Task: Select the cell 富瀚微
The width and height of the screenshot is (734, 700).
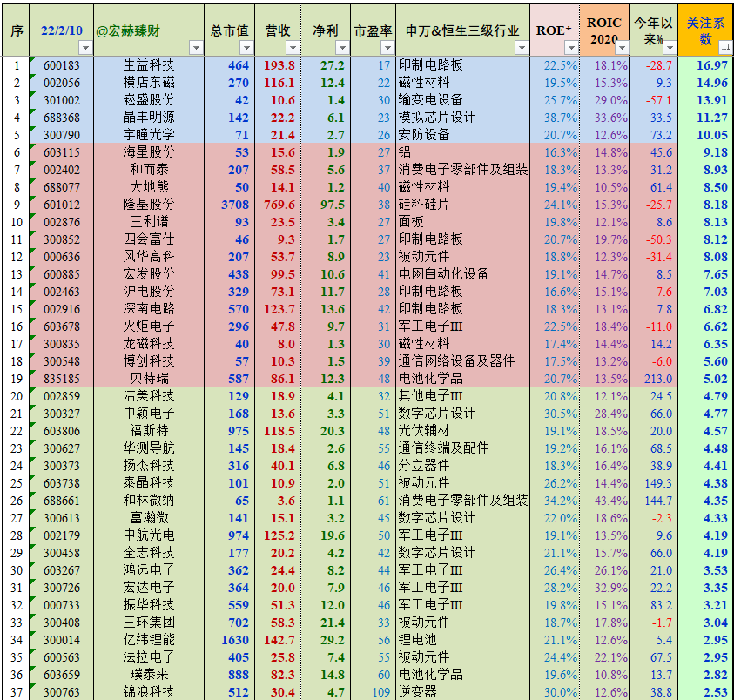Action: (149, 518)
